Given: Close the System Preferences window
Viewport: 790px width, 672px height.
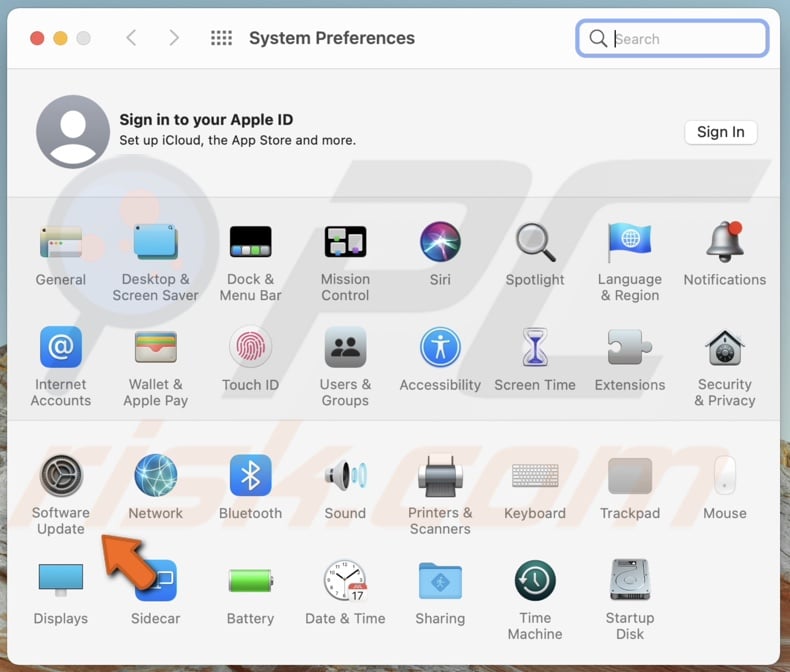Looking at the screenshot, I should point(37,38).
